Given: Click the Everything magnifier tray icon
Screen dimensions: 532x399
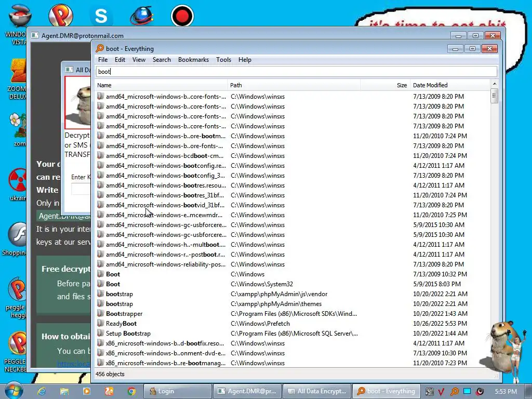Looking at the screenshot, I should [x=454, y=392].
